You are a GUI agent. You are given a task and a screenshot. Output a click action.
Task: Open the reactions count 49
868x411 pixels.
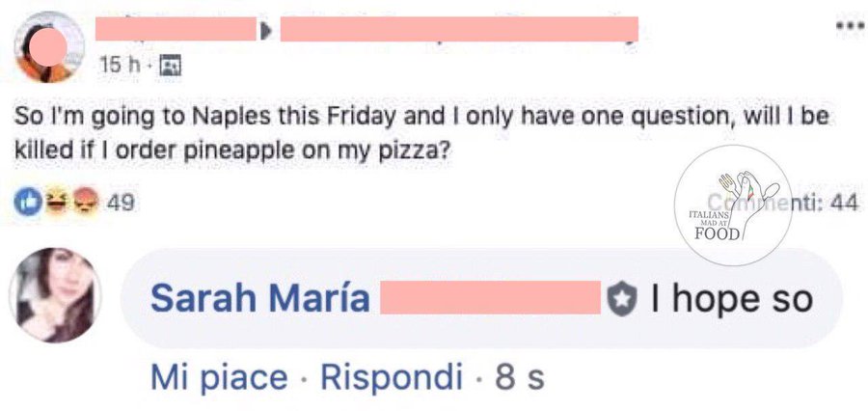(121, 204)
